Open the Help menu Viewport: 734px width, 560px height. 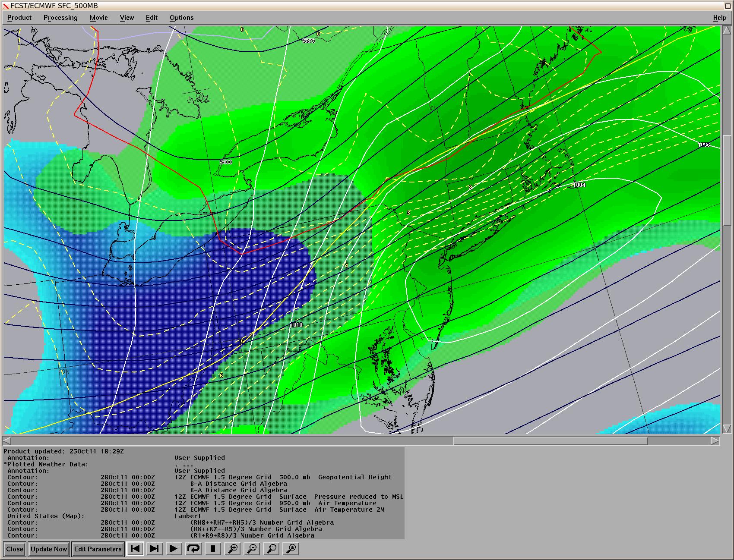[x=719, y=18]
